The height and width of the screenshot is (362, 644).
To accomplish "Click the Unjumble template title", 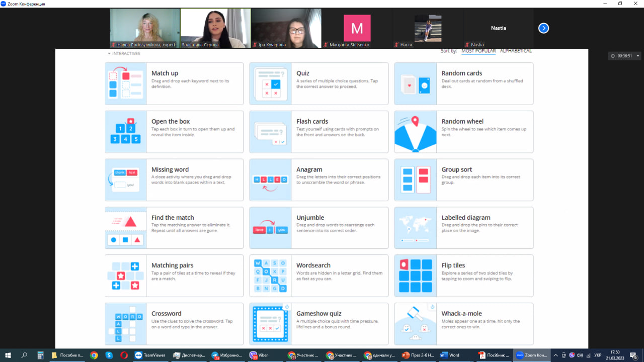I will point(310,218).
